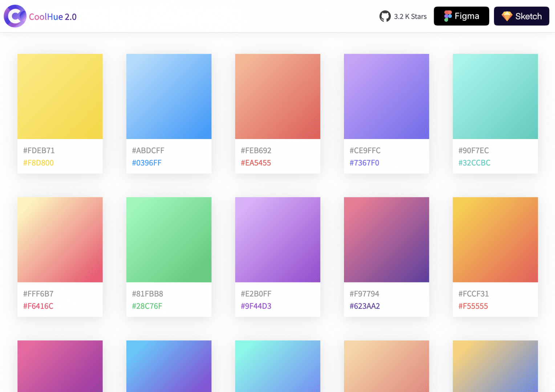Click the CoolHue 2.0 title text
The height and width of the screenshot is (392, 555).
click(53, 17)
